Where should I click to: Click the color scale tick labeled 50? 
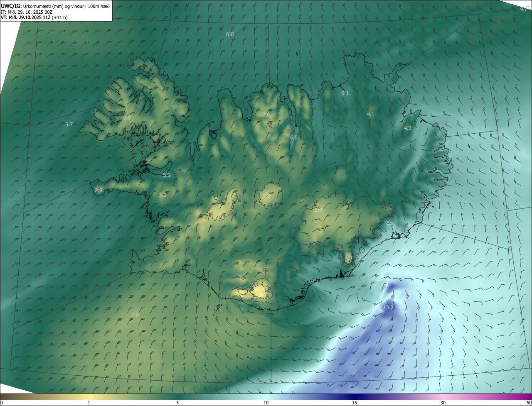click(529, 403)
